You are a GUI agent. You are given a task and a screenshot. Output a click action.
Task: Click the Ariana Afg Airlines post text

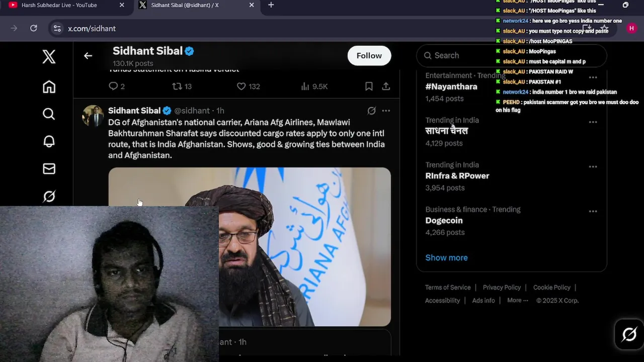[x=247, y=139]
